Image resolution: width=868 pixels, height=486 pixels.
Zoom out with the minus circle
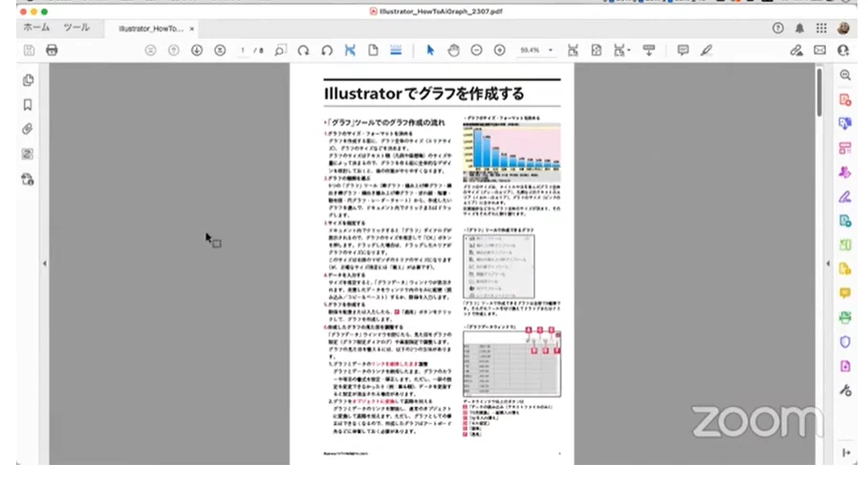click(x=476, y=51)
